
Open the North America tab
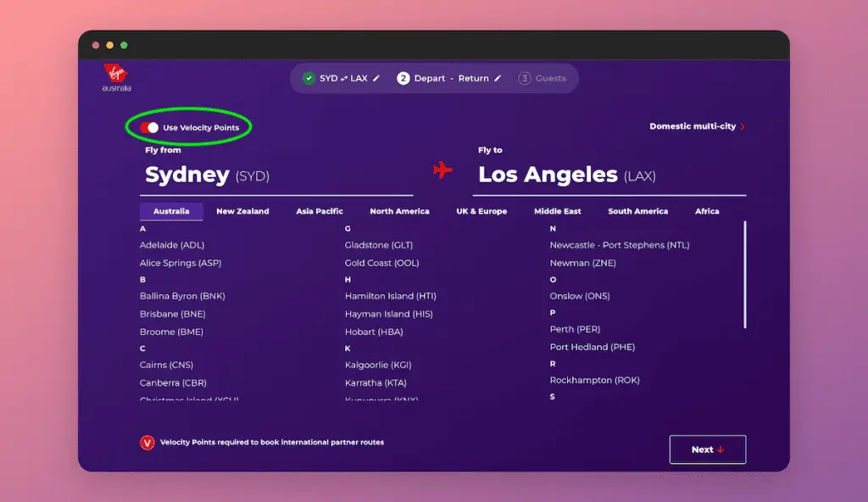[x=400, y=211]
